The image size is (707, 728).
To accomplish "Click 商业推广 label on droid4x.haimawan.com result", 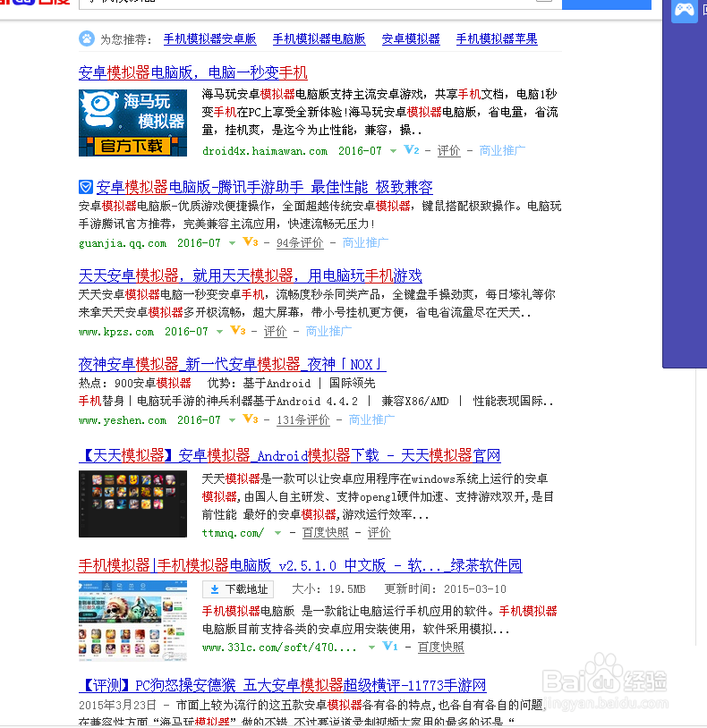I will pos(502,150).
